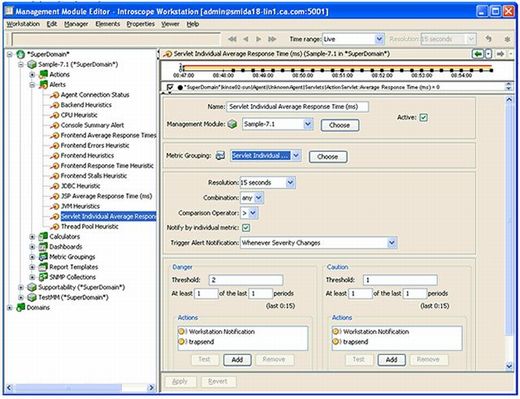Screen dimensions: 520x399
Task: Toggle the ActionServlet metric legend checkbox
Action: coord(170,87)
